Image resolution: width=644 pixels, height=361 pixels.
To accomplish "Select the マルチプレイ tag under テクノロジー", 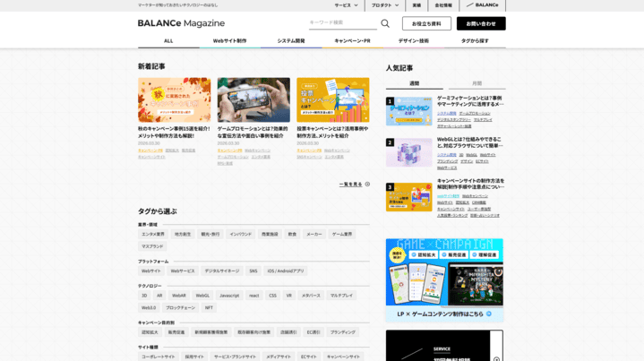I will pyautogui.click(x=341, y=296).
